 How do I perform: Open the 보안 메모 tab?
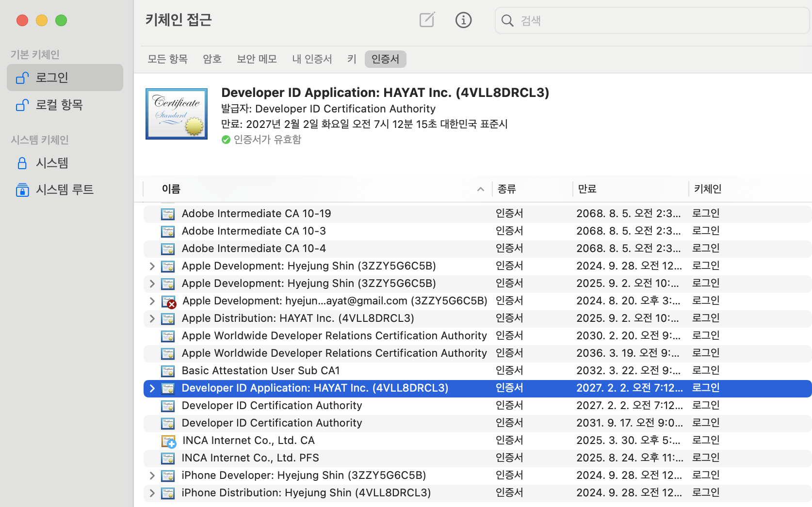click(257, 59)
